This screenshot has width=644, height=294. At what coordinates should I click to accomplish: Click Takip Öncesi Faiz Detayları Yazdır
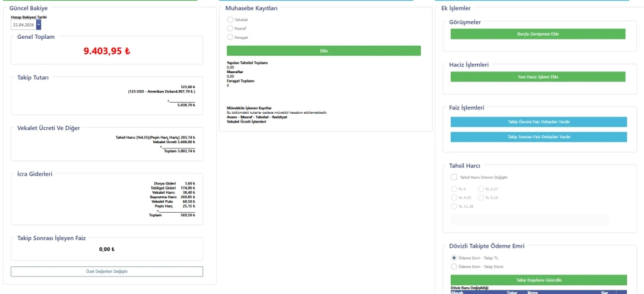point(538,121)
